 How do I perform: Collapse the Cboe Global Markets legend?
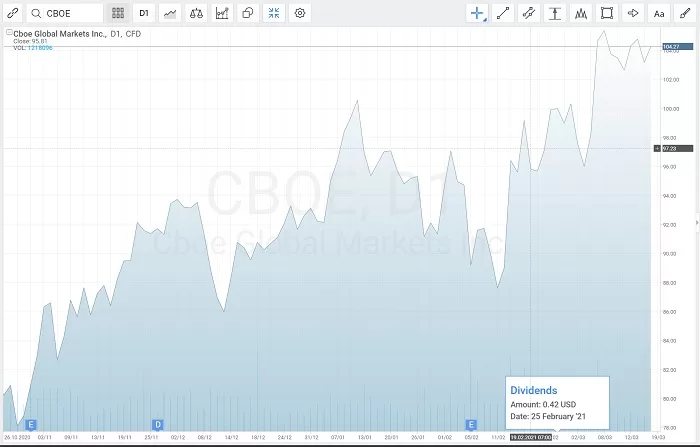tap(8, 32)
